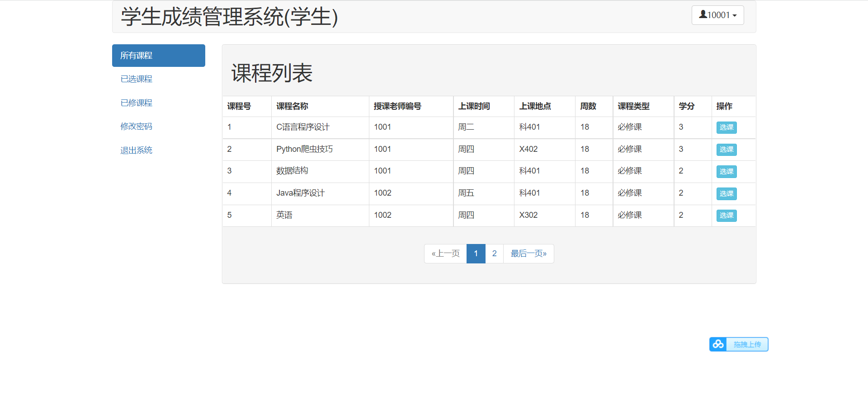
Task: Click teacher number 1002 in Java程序设计 row
Action: tap(382, 193)
